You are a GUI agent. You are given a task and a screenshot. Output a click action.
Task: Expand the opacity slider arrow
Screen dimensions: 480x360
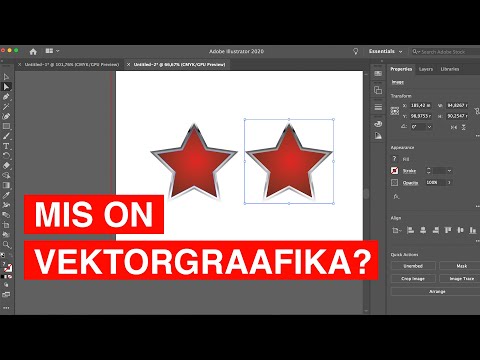pos(449,182)
